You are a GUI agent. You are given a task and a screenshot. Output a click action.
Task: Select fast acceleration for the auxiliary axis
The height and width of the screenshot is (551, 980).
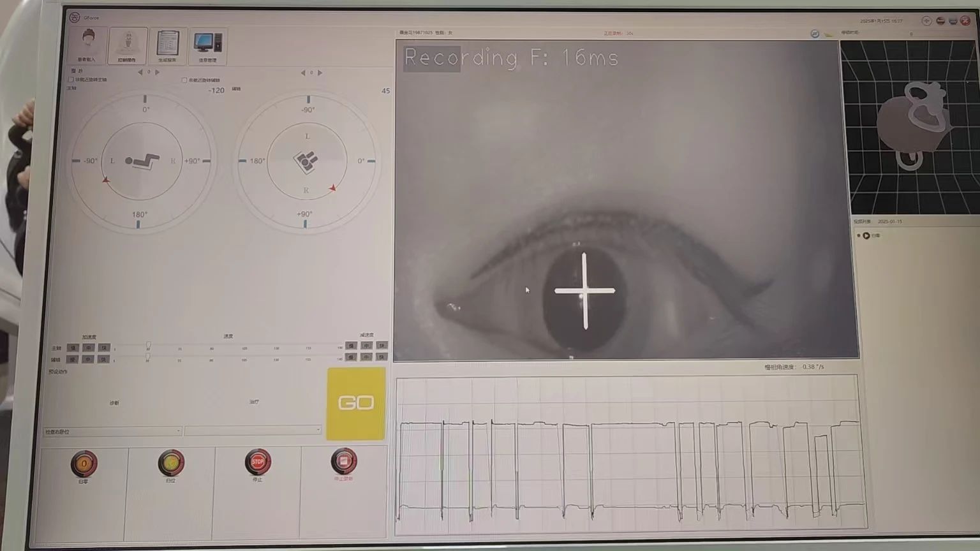(x=104, y=360)
